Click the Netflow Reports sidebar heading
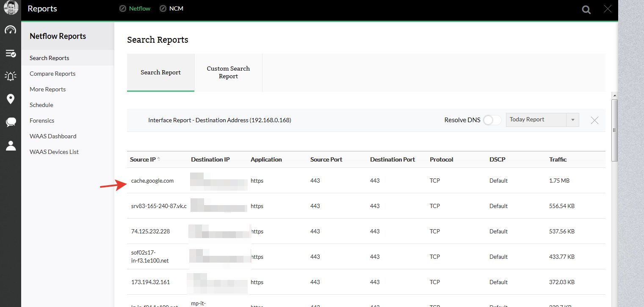 58,36
